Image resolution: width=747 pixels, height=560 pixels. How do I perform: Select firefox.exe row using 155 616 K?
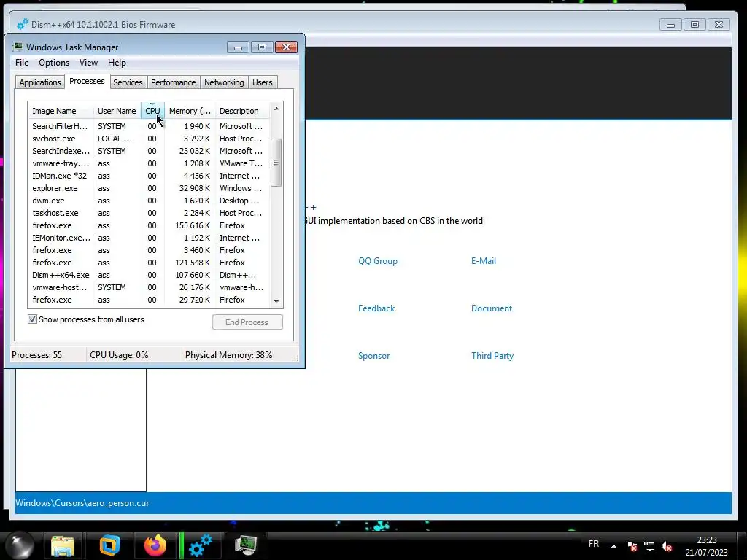click(x=149, y=225)
